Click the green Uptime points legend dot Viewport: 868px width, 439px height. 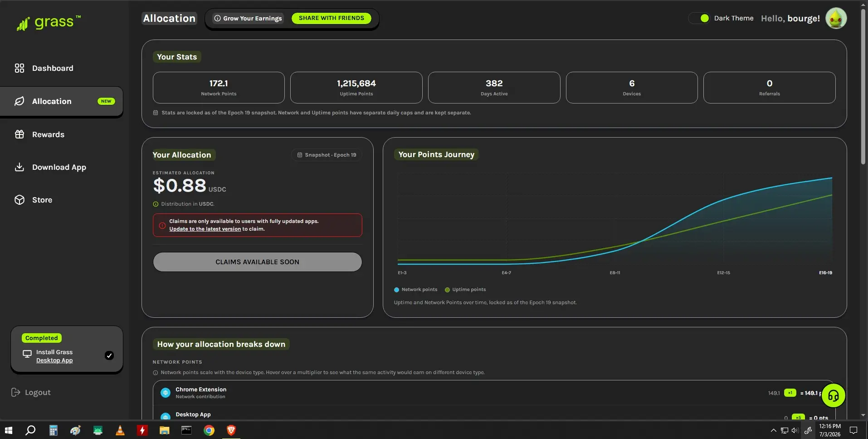(448, 290)
